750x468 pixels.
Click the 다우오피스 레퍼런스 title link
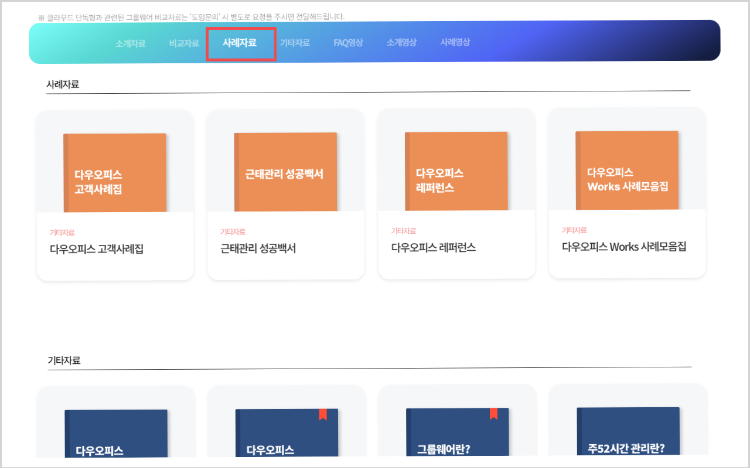433,247
